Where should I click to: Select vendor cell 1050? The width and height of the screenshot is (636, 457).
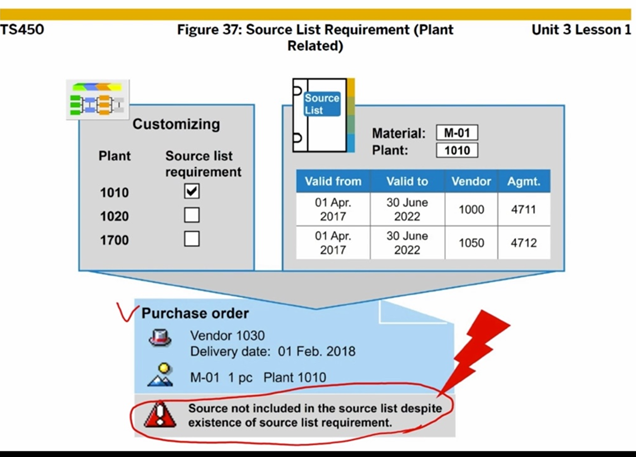tap(471, 243)
